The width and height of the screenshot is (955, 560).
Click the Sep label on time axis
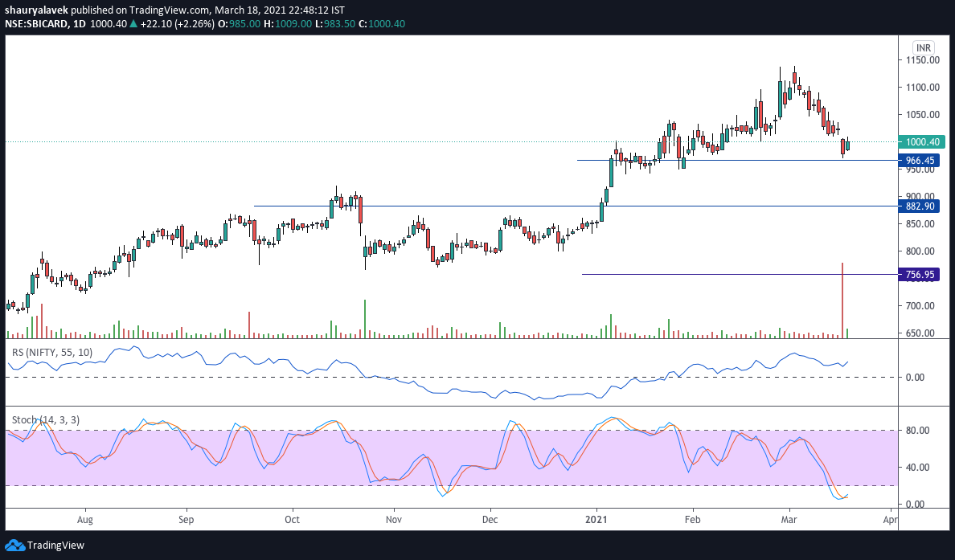coord(186,519)
